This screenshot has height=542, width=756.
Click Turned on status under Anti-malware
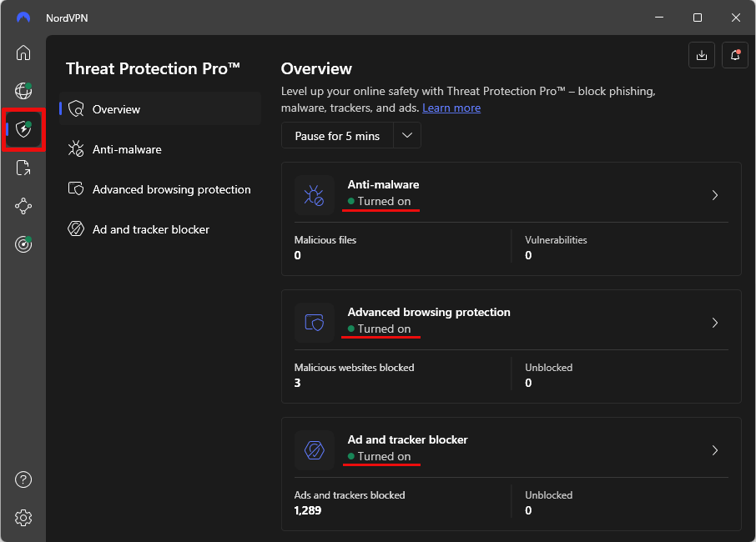(380, 202)
